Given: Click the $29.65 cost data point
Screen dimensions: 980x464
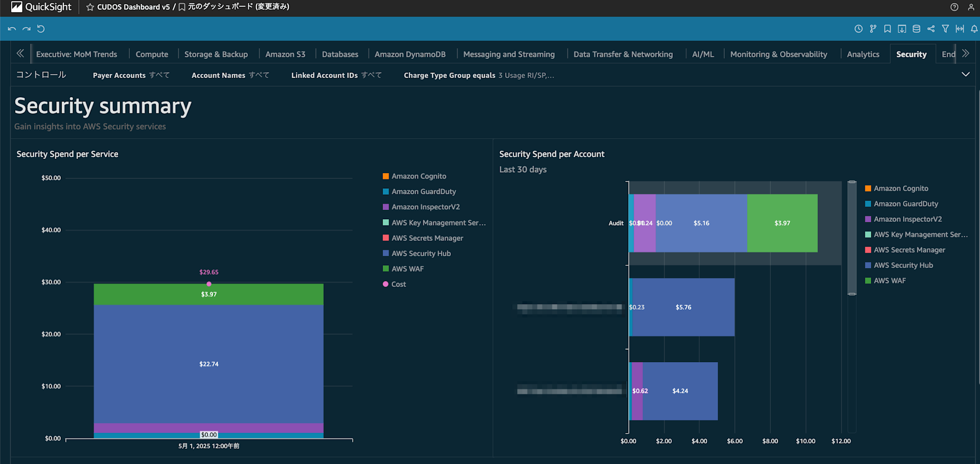Looking at the screenshot, I should pyautogui.click(x=209, y=284).
